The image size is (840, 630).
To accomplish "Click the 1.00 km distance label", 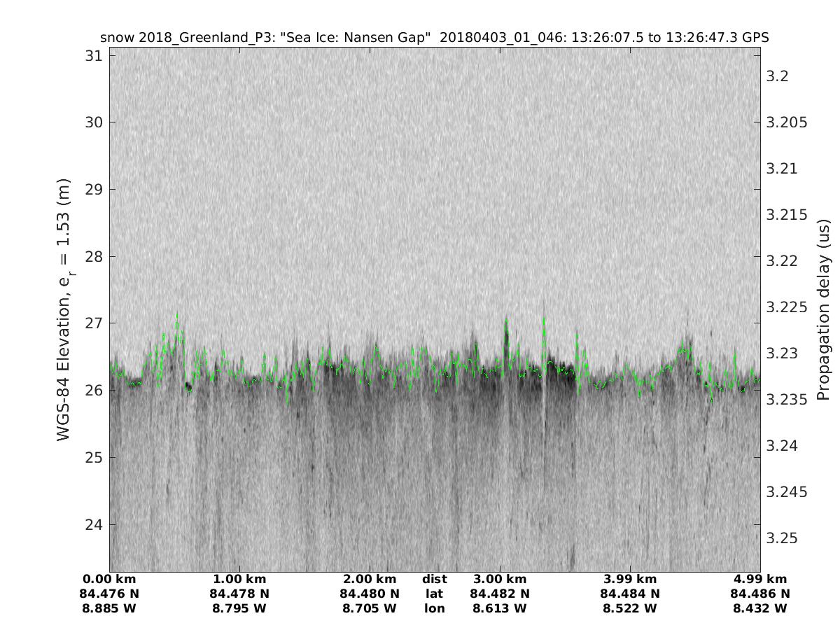I will [239, 579].
